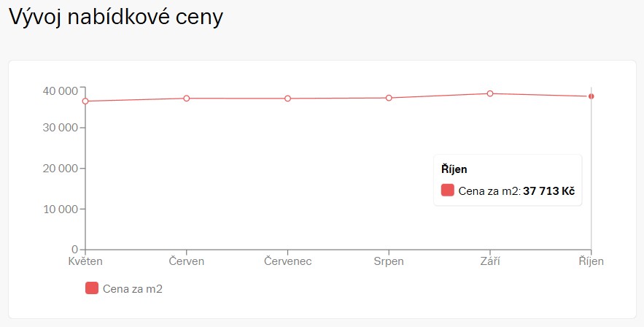The width and height of the screenshot is (644, 327).
Task: Click the red swatch inside the tooltip
Action: click(x=448, y=191)
